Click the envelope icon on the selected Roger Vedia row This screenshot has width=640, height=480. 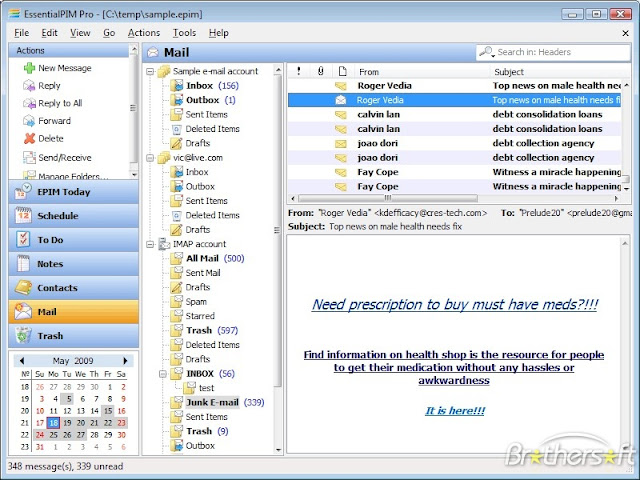coord(340,100)
